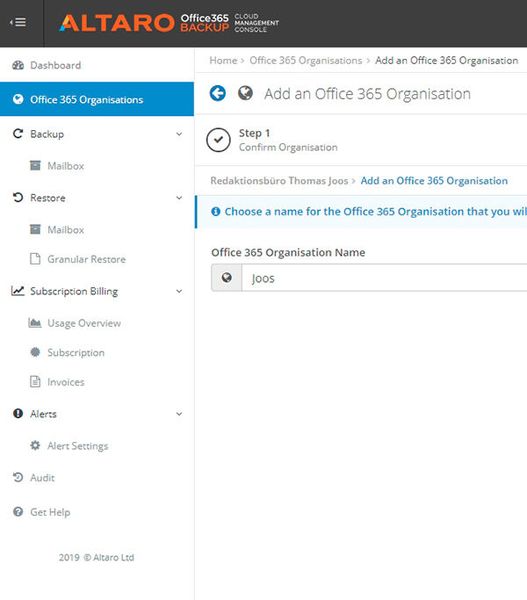Screen dimensions: 527x600
Task: Click the Alert Settings gear icon
Action: pyautogui.click(x=35, y=445)
